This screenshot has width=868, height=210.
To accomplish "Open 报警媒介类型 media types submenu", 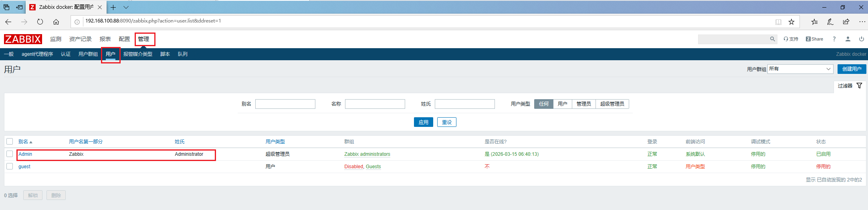I will 138,54.
